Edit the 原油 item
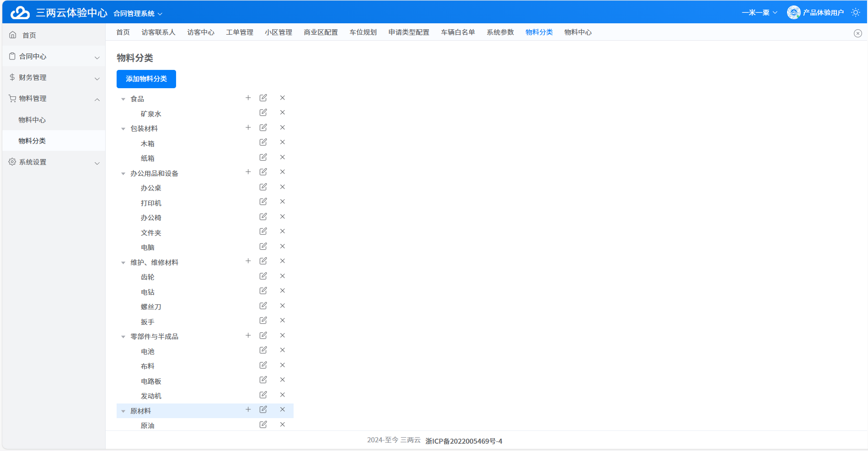 (263, 424)
